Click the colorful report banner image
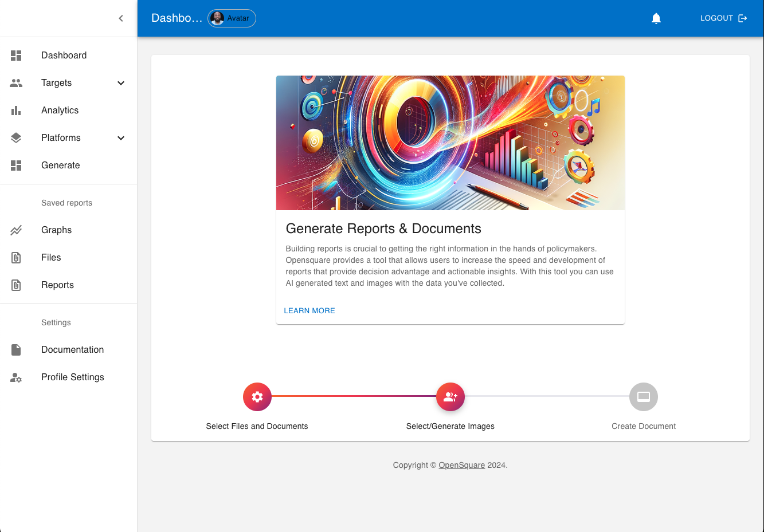The width and height of the screenshot is (764, 532). [450, 143]
